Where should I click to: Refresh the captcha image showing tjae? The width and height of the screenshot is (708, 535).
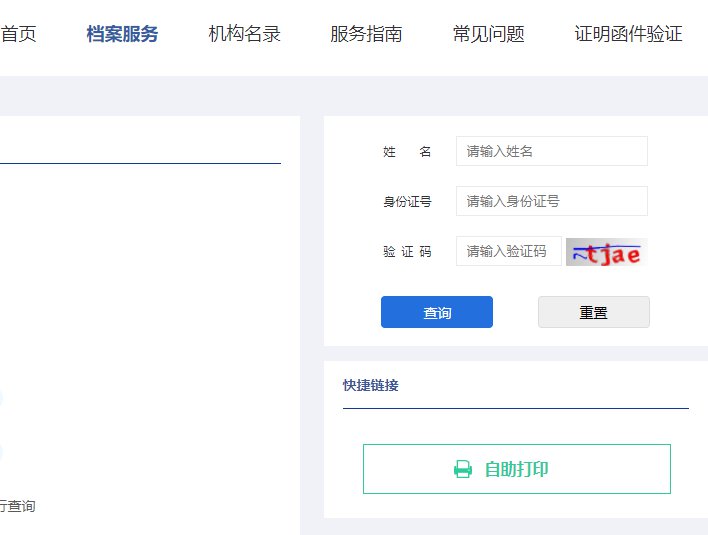[606, 252]
